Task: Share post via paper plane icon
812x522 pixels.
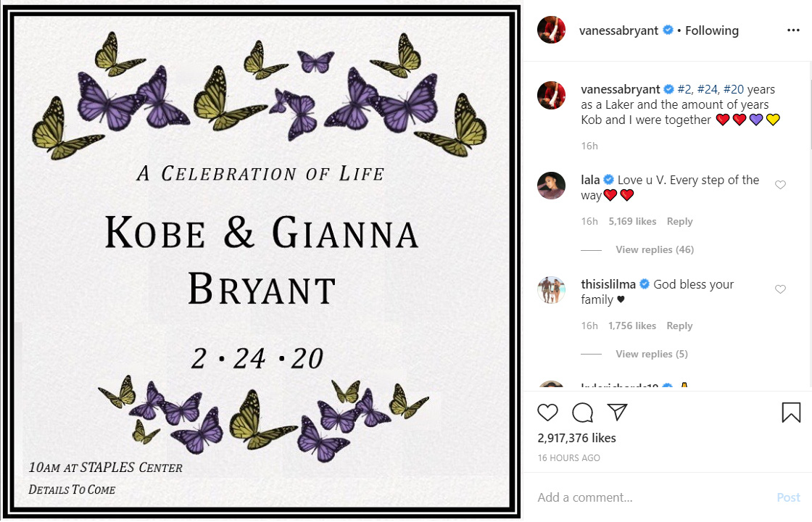Action: click(x=617, y=412)
